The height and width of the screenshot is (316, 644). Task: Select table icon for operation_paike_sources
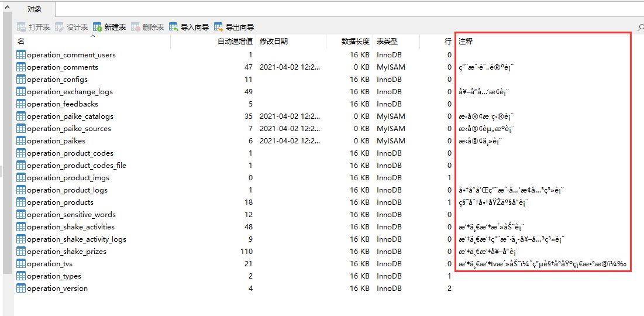(x=21, y=129)
